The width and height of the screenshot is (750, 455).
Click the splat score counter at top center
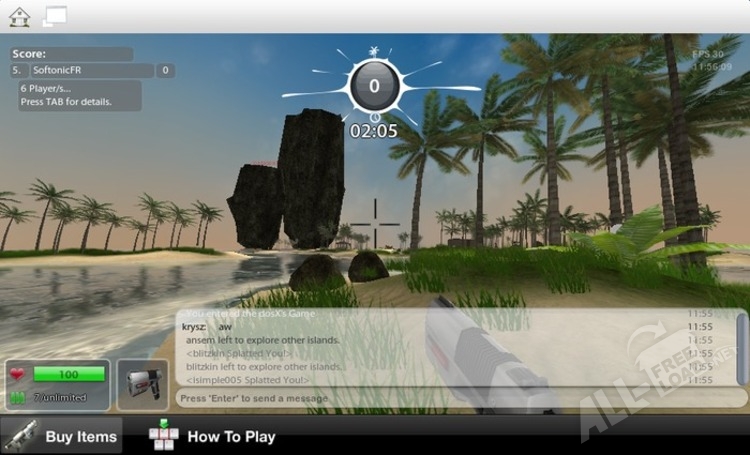click(x=374, y=87)
